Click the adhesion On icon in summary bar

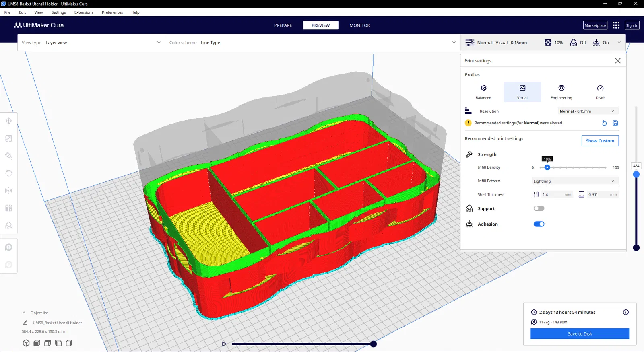[x=597, y=43]
